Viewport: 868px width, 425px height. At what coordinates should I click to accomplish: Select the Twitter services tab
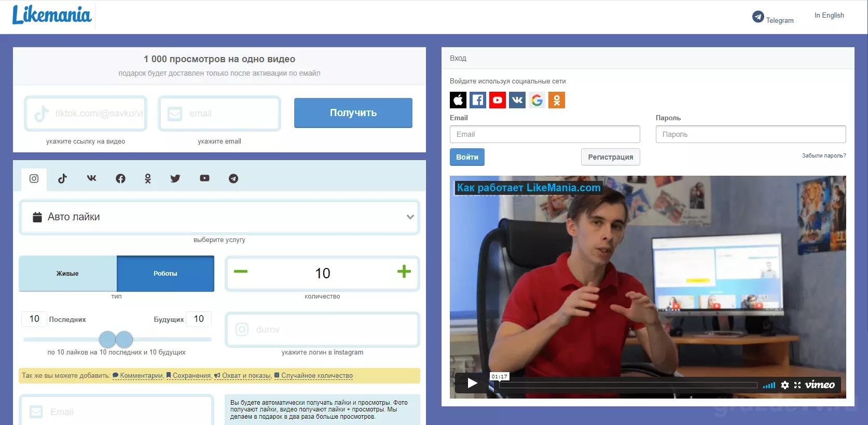[175, 179]
